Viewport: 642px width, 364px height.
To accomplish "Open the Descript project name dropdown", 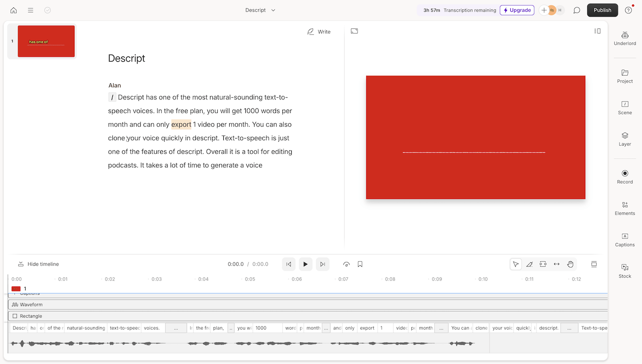I will pyautogui.click(x=260, y=10).
